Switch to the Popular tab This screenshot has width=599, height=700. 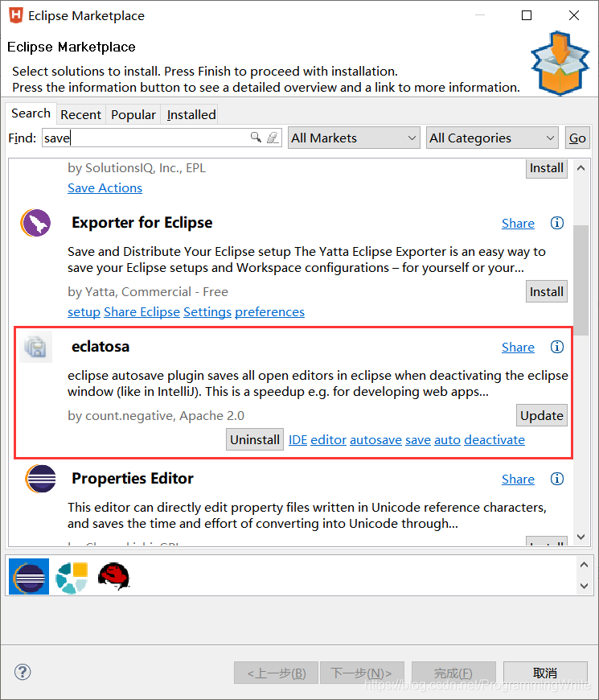[x=133, y=115]
